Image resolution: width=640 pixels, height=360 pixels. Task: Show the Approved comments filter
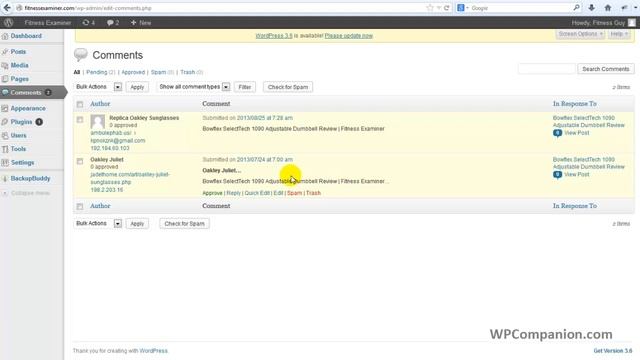(133, 72)
